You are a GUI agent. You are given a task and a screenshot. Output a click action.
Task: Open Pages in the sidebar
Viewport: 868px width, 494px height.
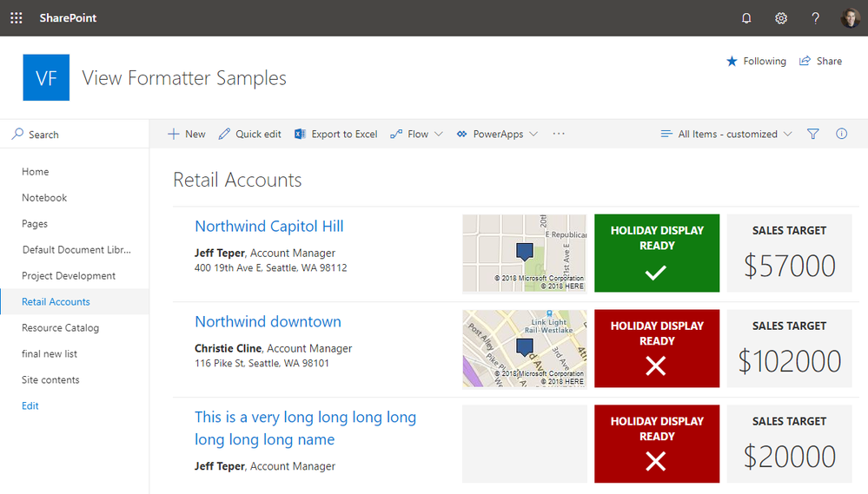[x=35, y=223]
